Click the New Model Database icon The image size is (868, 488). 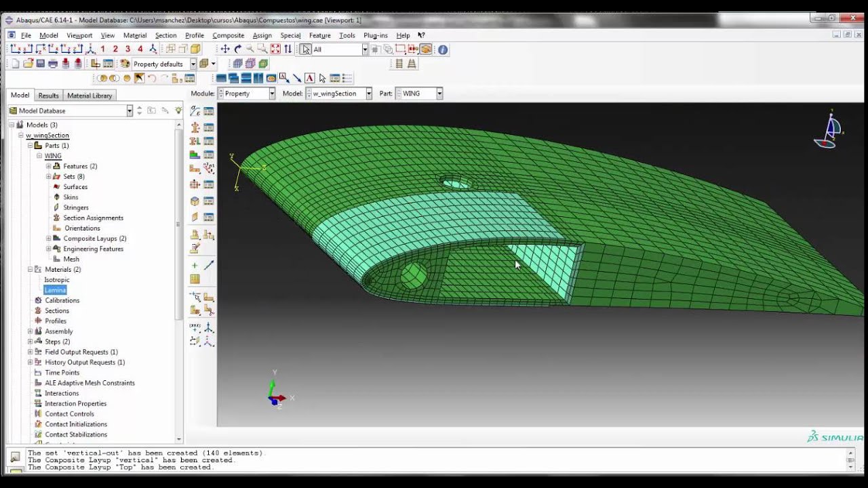tap(14, 64)
